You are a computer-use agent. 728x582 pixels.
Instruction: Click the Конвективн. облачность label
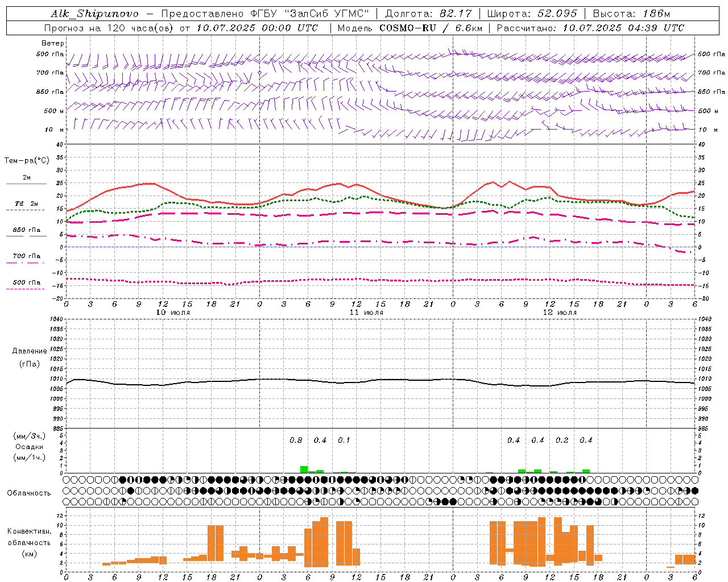coord(29,537)
